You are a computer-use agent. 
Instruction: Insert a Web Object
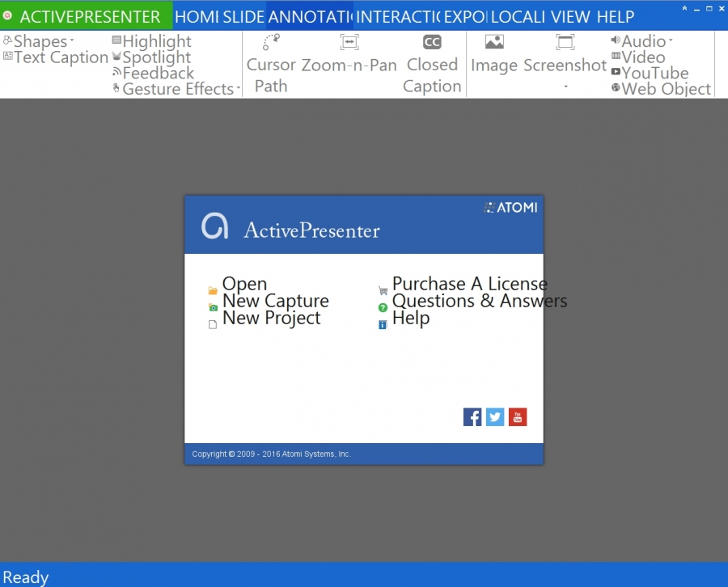(x=661, y=89)
